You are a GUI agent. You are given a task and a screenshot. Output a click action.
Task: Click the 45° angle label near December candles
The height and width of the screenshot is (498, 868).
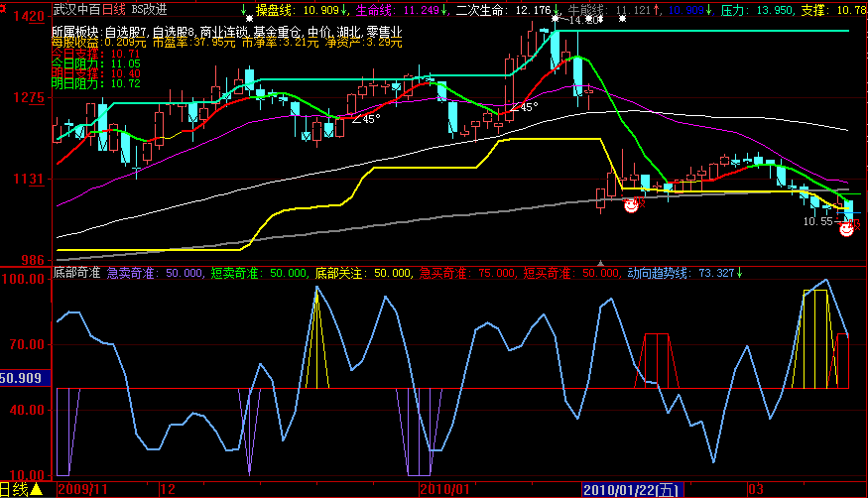point(365,118)
